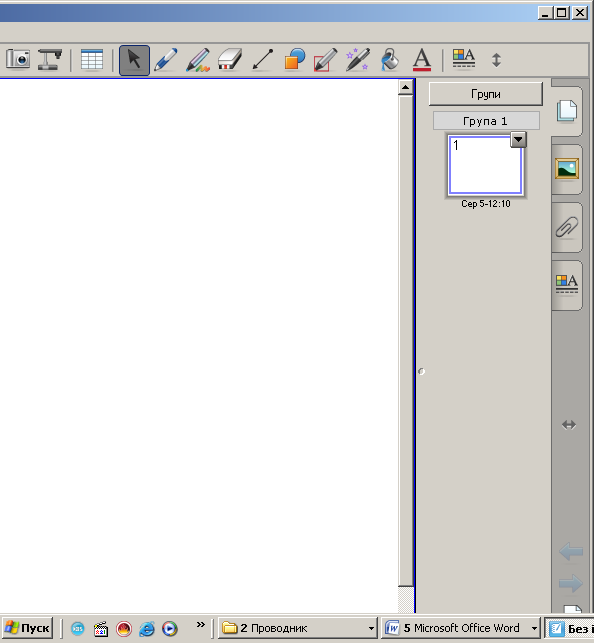Choose the Select arrow tool
This screenshot has height=643, width=594.
click(134, 60)
